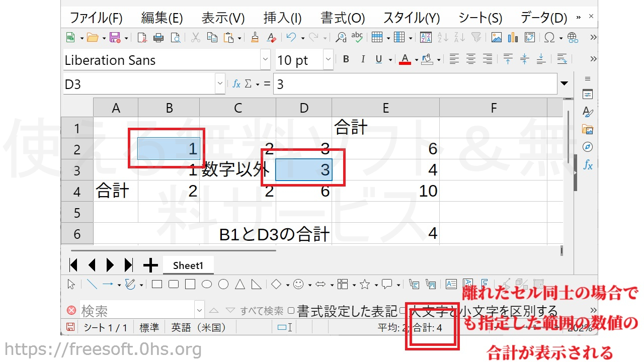Switch to the Sheet1 tab
The image size is (644, 362).
188,265
